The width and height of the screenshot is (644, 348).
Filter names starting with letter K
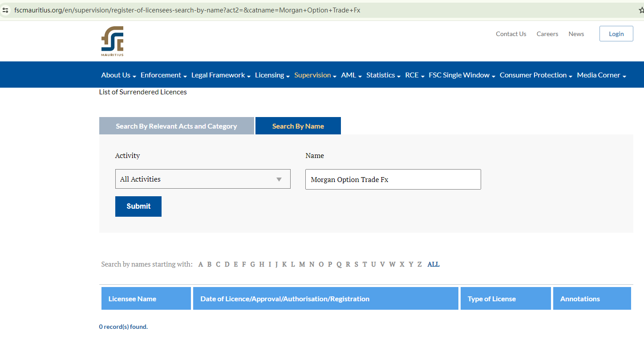click(284, 264)
